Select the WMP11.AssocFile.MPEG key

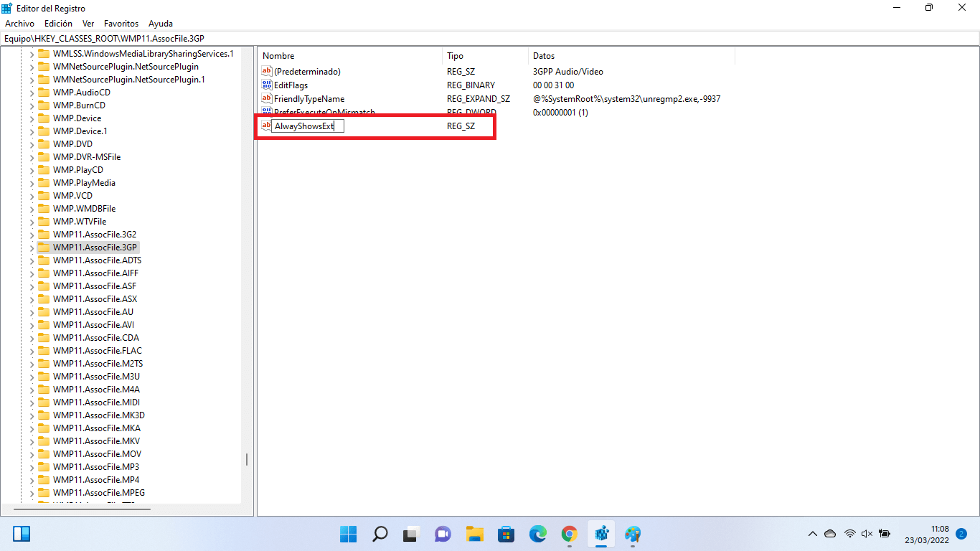pyautogui.click(x=99, y=493)
